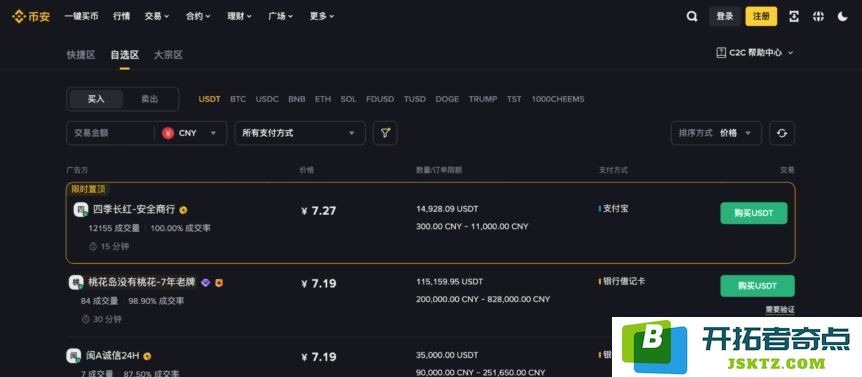Open the 行情 menu item
This screenshot has height=377, width=862.
[121, 16]
